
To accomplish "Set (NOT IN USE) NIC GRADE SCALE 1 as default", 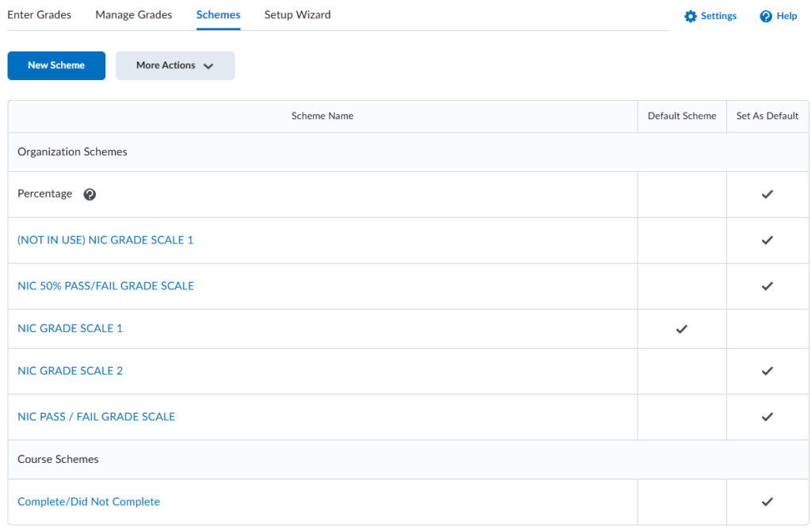I will [767, 240].
